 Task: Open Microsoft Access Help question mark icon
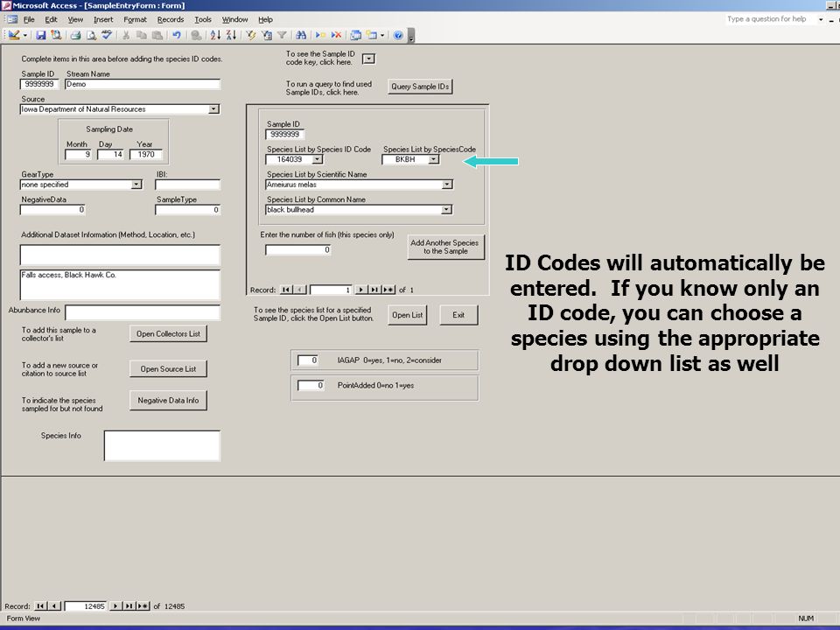pyautogui.click(x=398, y=35)
